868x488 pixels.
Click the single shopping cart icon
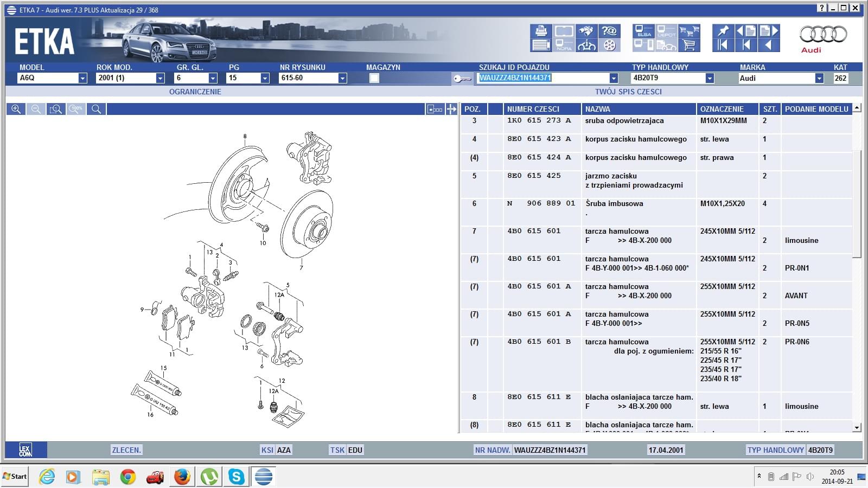[x=689, y=45]
